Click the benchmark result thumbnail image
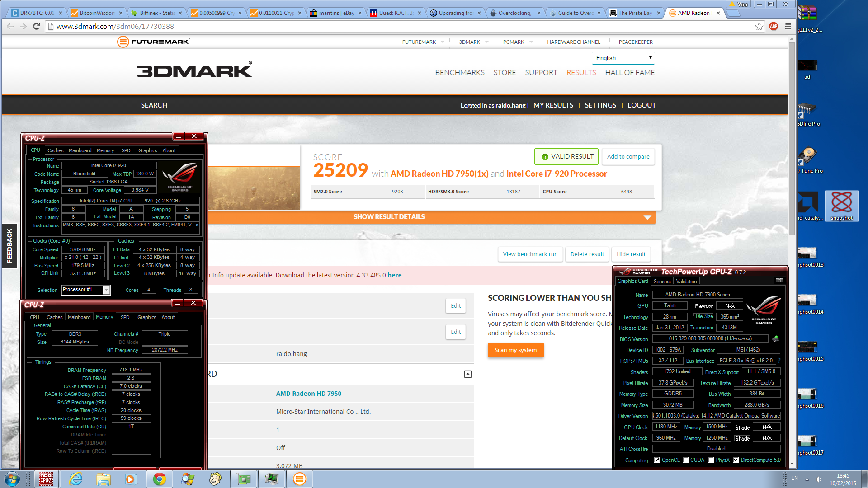Screen dimensions: 868x488 pos(254,188)
